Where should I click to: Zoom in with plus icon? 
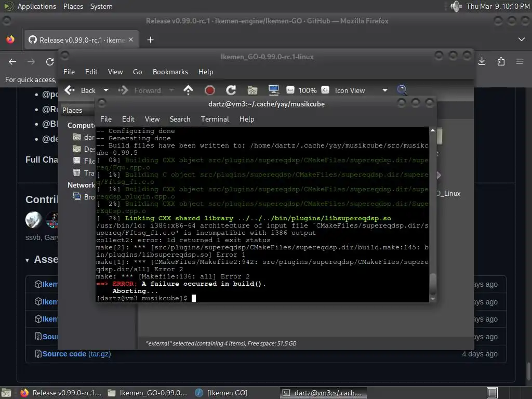tap(325, 90)
